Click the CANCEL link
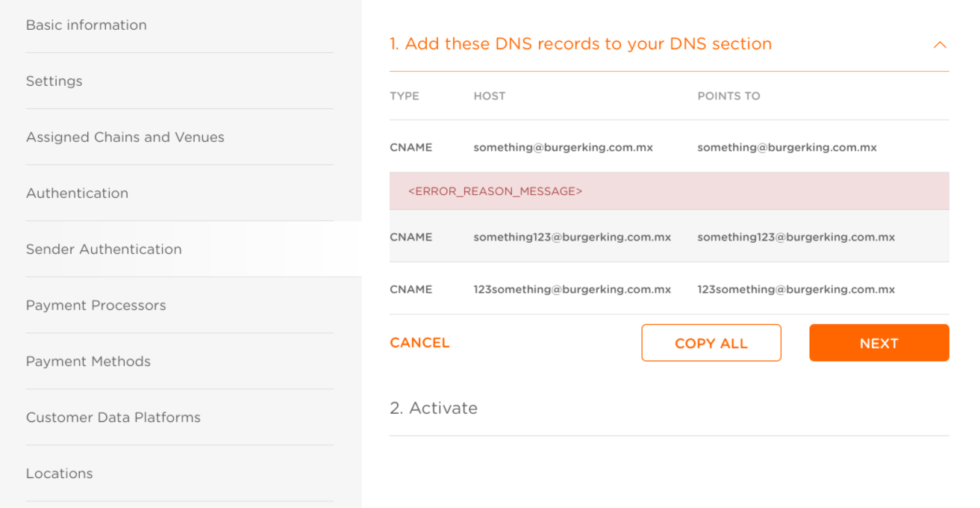980x508 pixels. click(419, 343)
